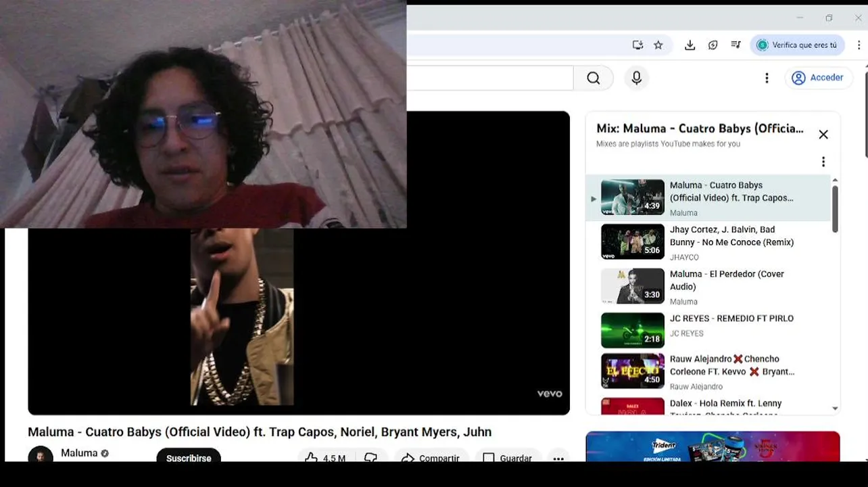
Task: Click the 'JC REYES - REMEDIO FT PIRLO' title
Action: click(x=731, y=318)
